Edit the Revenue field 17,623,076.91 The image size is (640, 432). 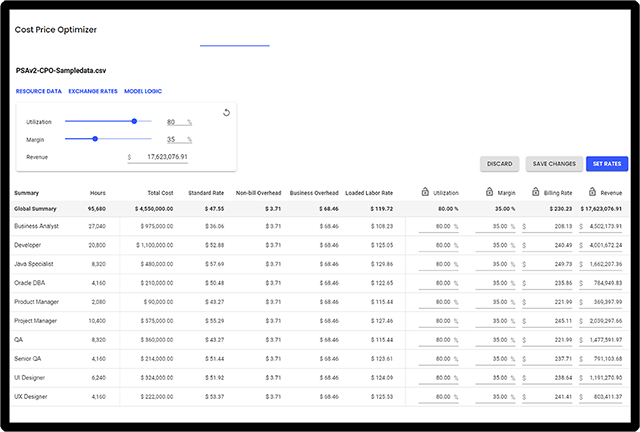point(158,157)
